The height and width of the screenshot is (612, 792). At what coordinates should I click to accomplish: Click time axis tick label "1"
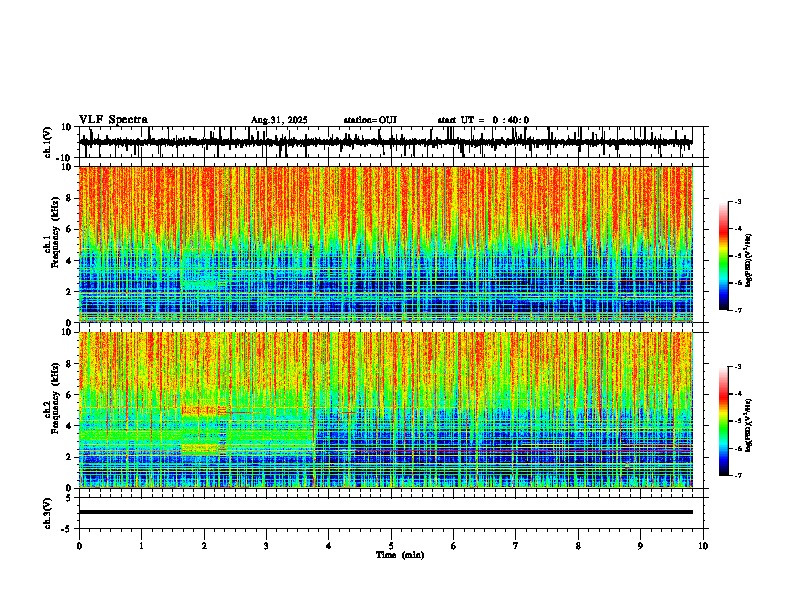141,546
